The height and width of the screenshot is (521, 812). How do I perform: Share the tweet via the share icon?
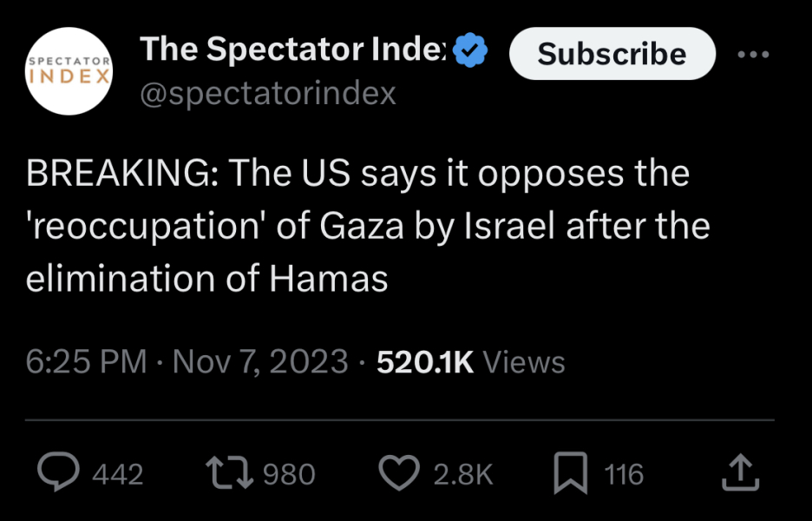coord(742,471)
